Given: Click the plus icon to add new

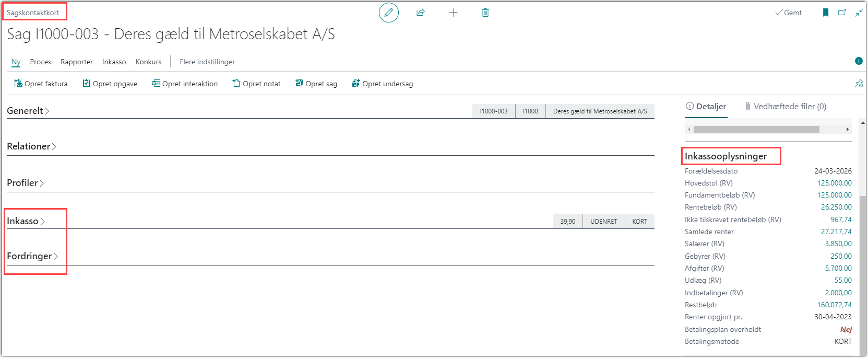Looking at the screenshot, I should point(453,13).
